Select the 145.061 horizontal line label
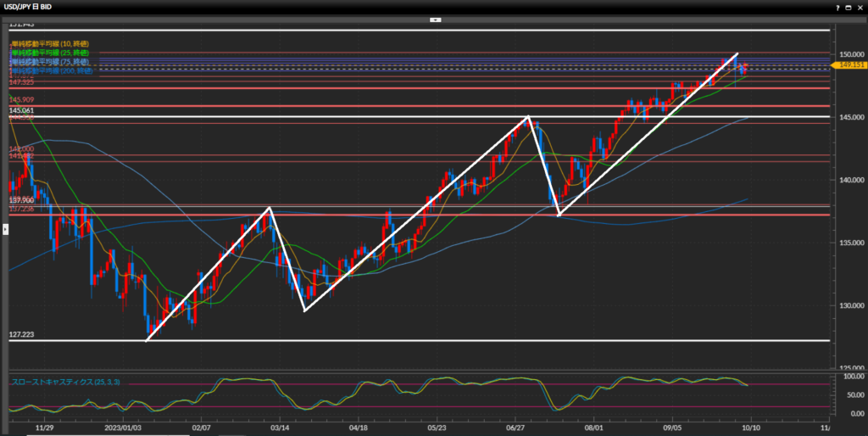Image resolution: width=868 pixels, height=436 pixels. [x=22, y=110]
